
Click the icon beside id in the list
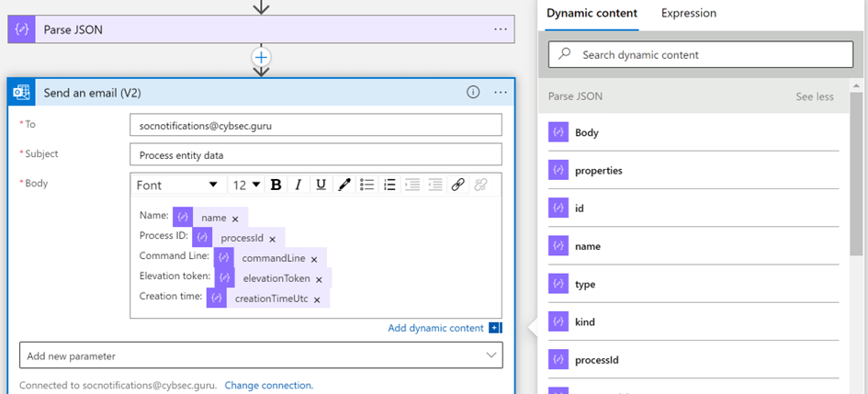click(x=558, y=208)
